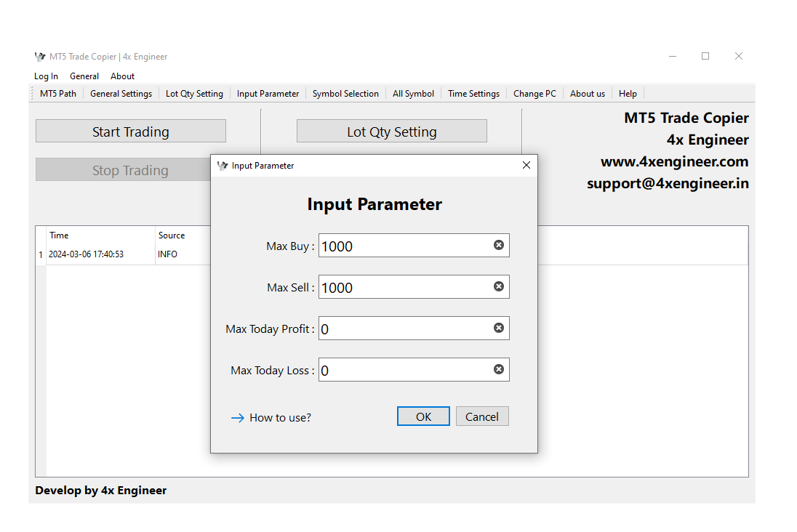Open Help toolbar item
Viewport: 797px width, 532px height.
tap(628, 94)
